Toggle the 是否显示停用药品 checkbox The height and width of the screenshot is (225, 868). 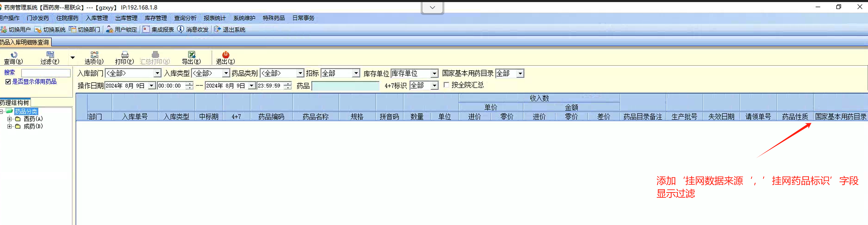tap(8, 82)
